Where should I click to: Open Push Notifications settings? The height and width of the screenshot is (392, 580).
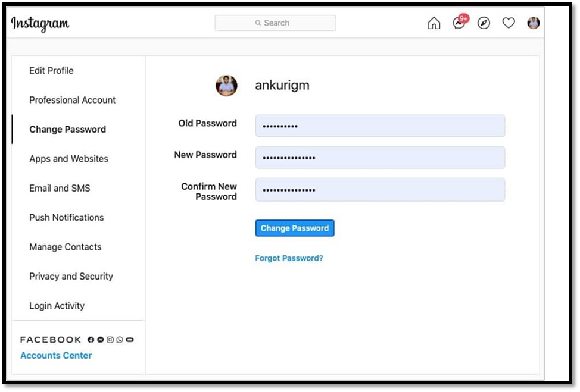pyautogui.click(x=66, y=218)
